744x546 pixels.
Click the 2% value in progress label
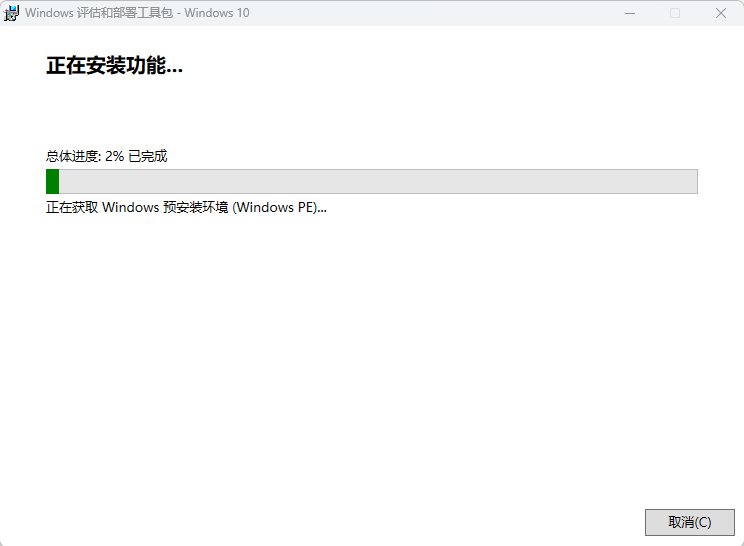(114, 156)
